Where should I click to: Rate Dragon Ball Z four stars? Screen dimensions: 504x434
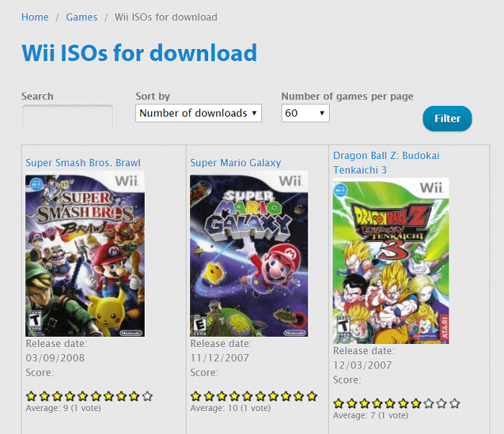tap(377, 404)
